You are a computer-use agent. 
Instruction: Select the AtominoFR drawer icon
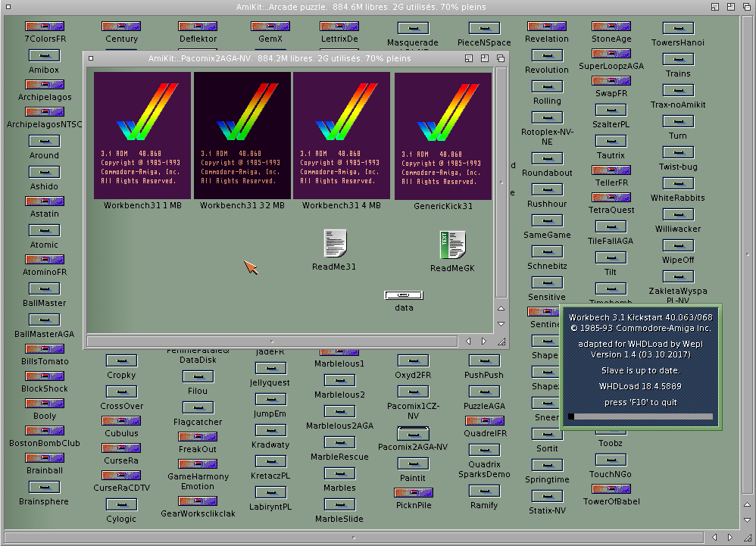[45, 259]
